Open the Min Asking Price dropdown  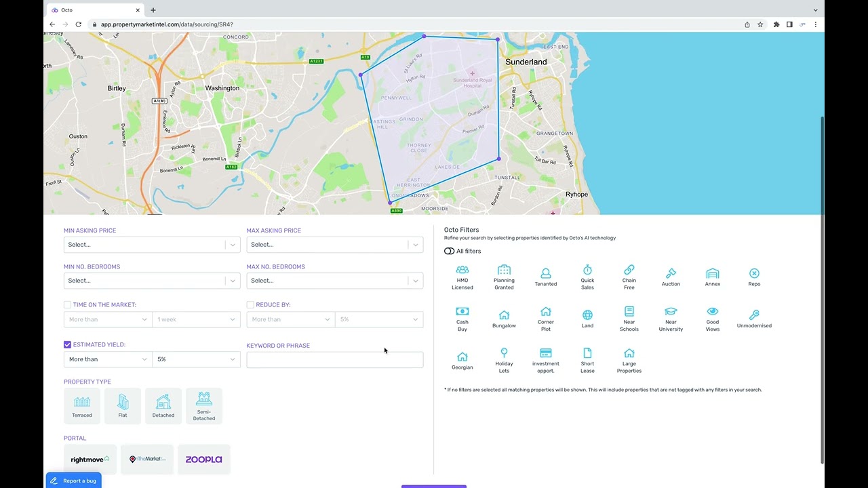151,244
